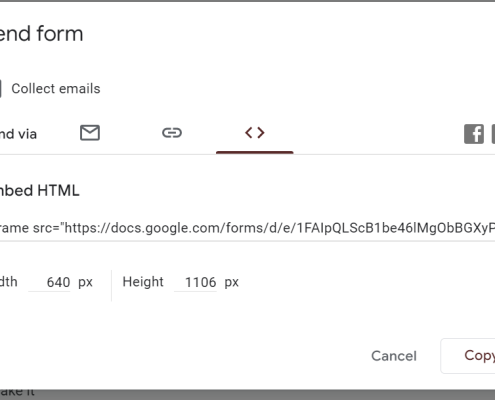The height and width of the screenshot is (400, 495).
Task: Click the Send via label
Action: pyautogui.click(x=18, y=134)
